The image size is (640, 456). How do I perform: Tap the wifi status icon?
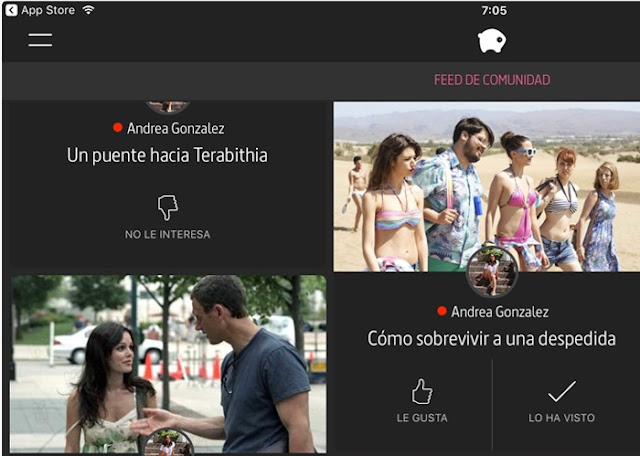click(88, 10)
